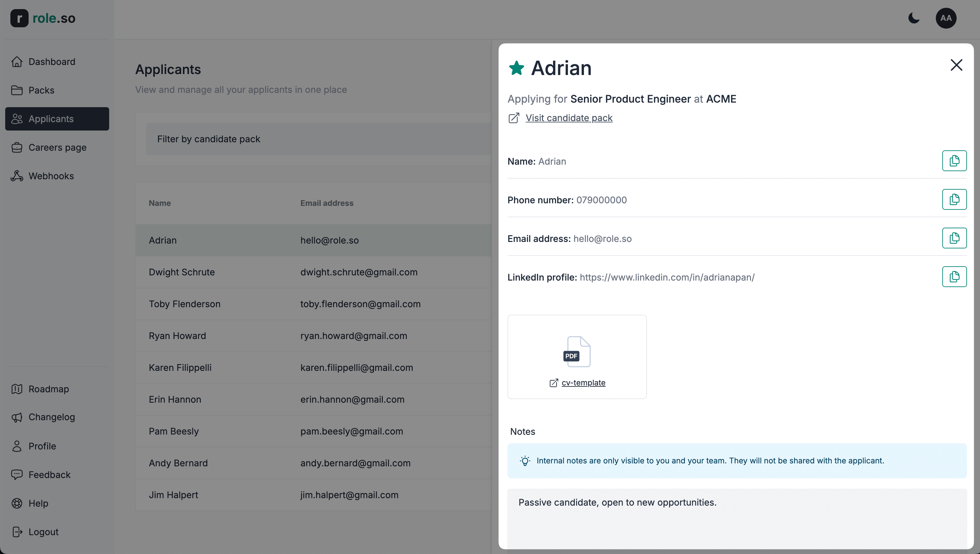Screen dimensions: 980x554
Task: Open the cv-template link
Action: click(x=583, y=383)
